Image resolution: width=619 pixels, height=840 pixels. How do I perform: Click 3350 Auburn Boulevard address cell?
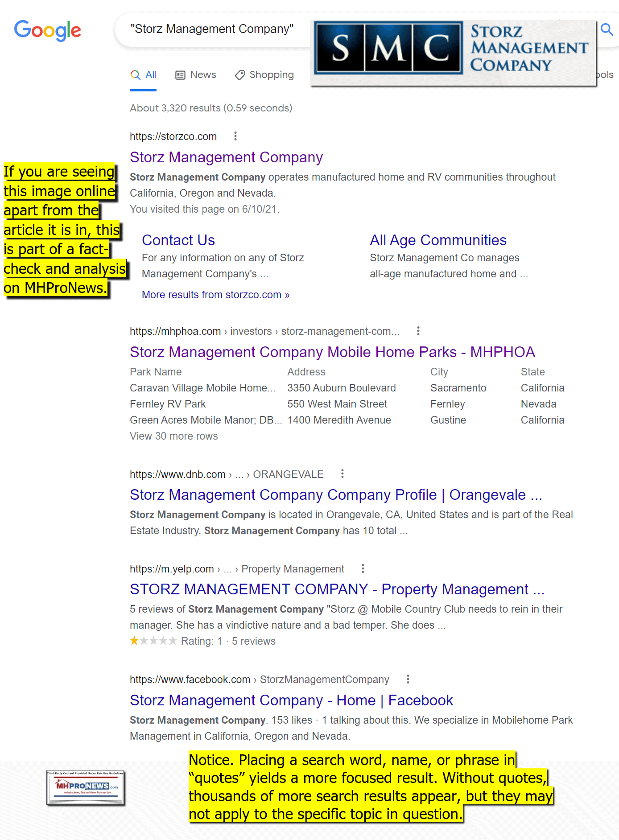[342, 388]
